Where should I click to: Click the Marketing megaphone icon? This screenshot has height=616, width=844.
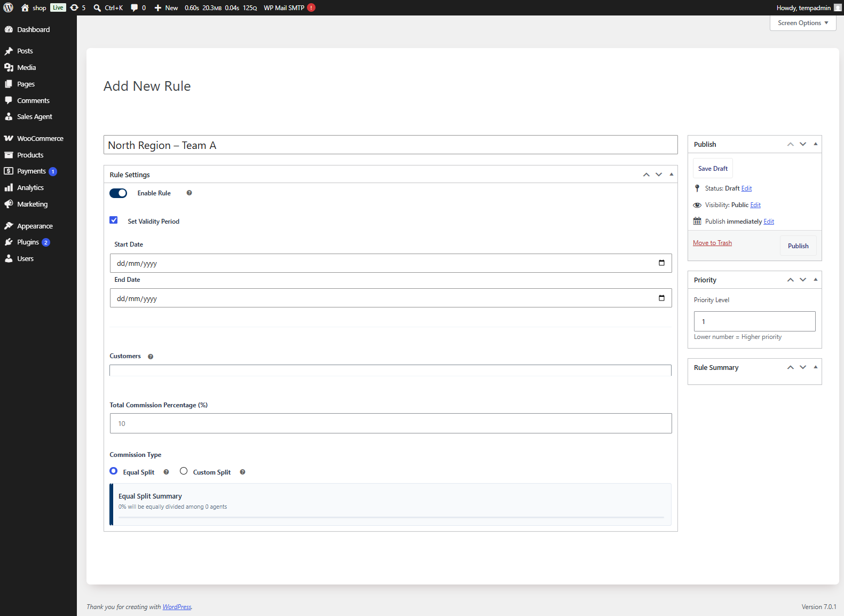[x=9, y=204]
